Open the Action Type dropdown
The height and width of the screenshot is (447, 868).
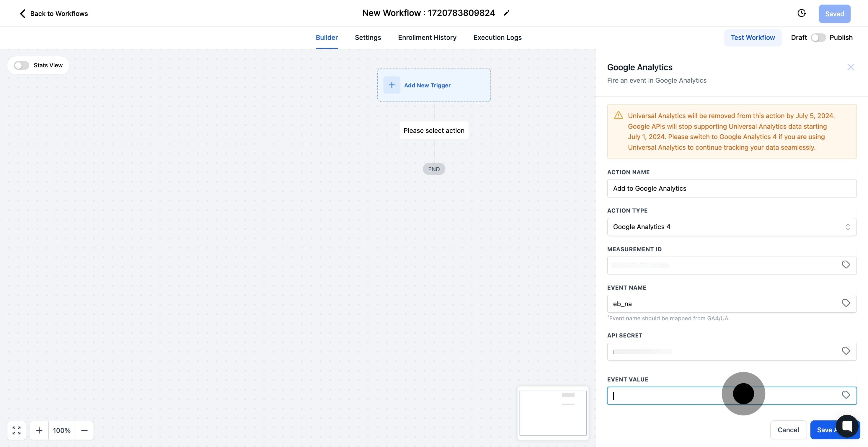[732, 227]
